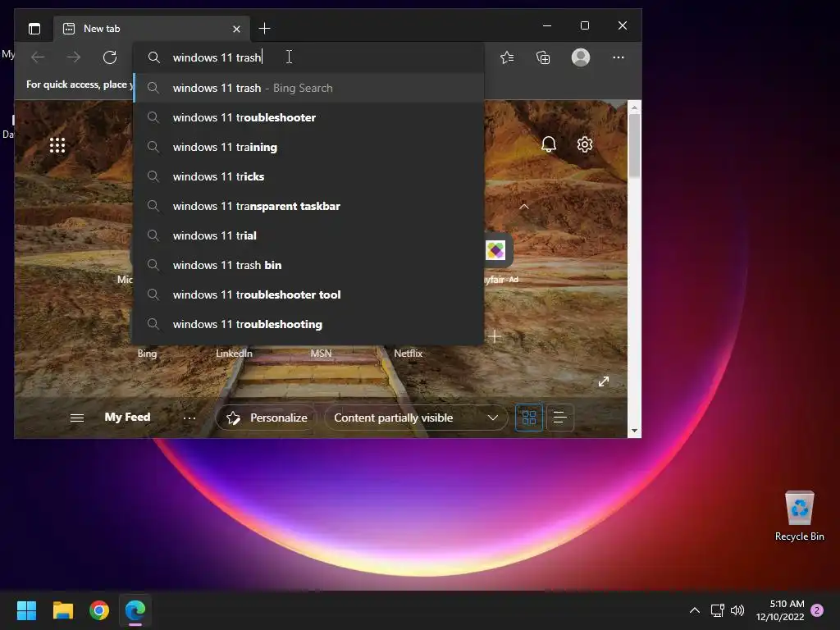Image resolution: width=840 pixels, height=630 pixels.
Task: Open the clock and date panel
Action: coord(780,610)
